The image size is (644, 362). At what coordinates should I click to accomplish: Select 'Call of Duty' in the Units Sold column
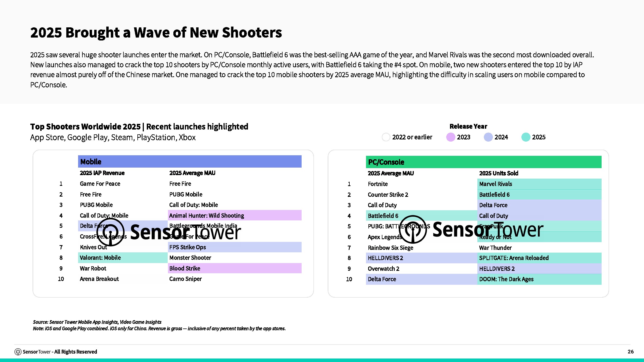coord(539,216)
